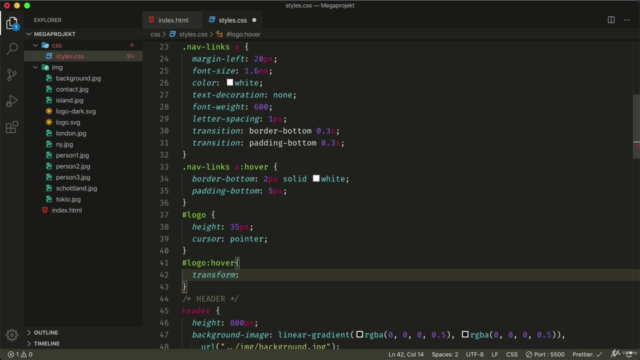Open schottland.jpg in the file tree

[x=76, y=189]
